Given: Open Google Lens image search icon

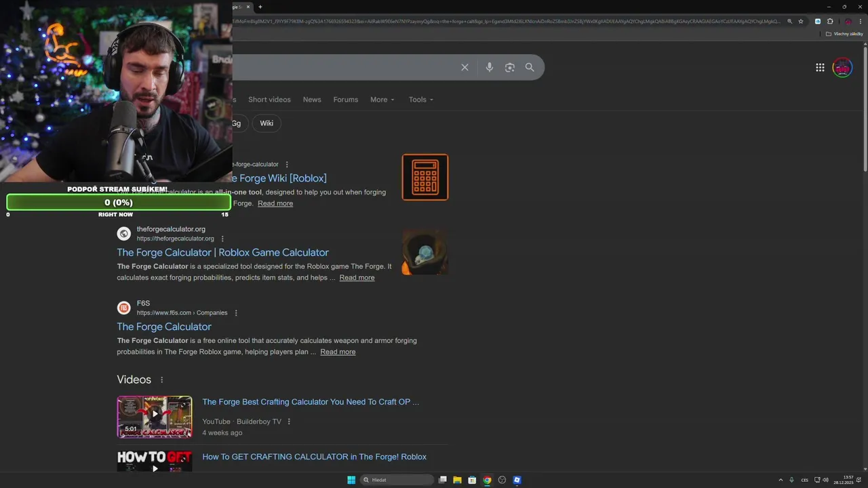Looking at the screenshot, I should 509,67.
